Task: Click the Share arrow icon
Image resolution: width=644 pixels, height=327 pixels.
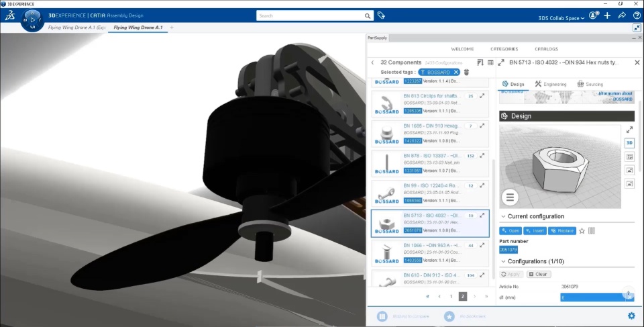Action: pyautogui.click(x=623, y=15)
